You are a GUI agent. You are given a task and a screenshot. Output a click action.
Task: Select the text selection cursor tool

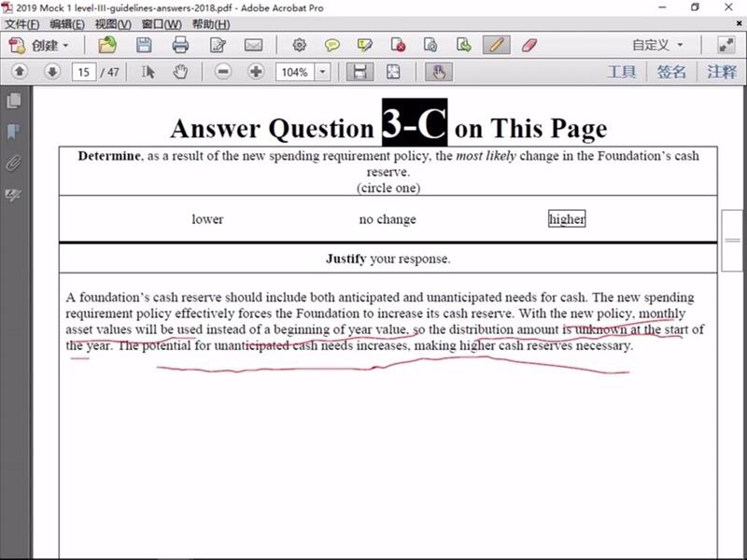tap(148, 72)
